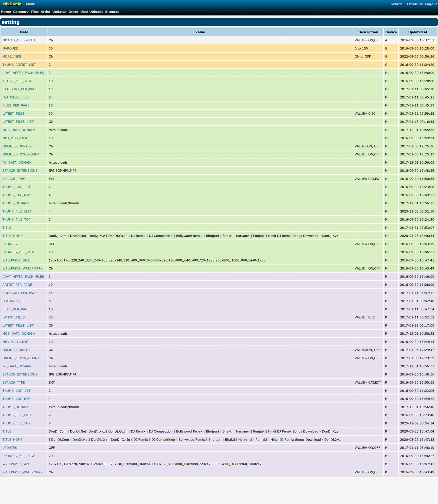Go to FrontSite from the header

[415, 4]
